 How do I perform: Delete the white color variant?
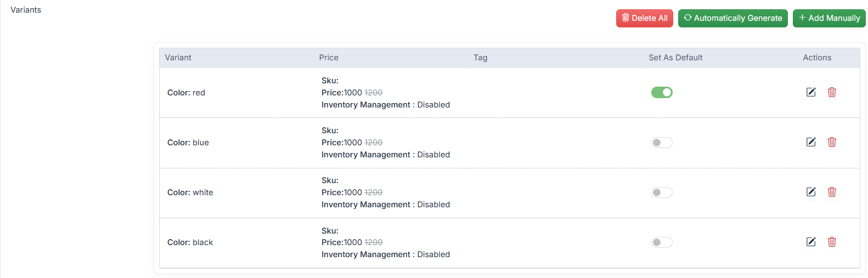coord(832,192)
